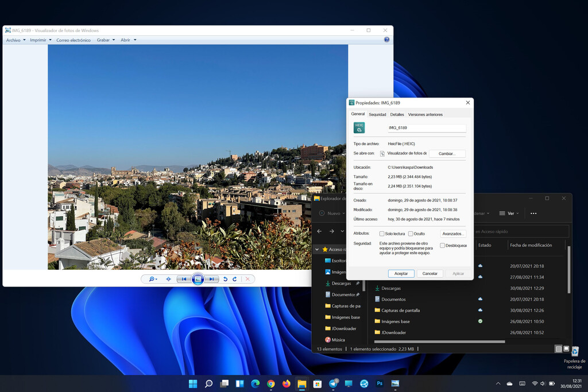
Task: Switch Explorer to large icons view
Action: [x=566, y=349]
